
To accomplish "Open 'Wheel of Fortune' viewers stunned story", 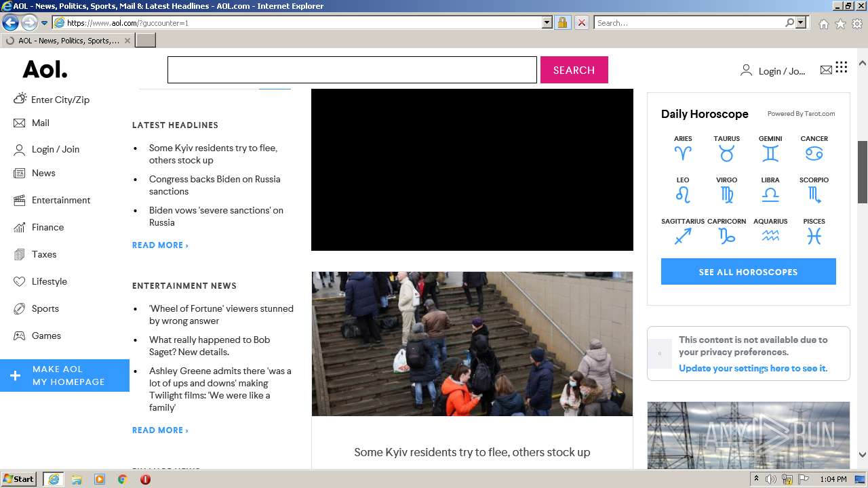I will (221, 314).
